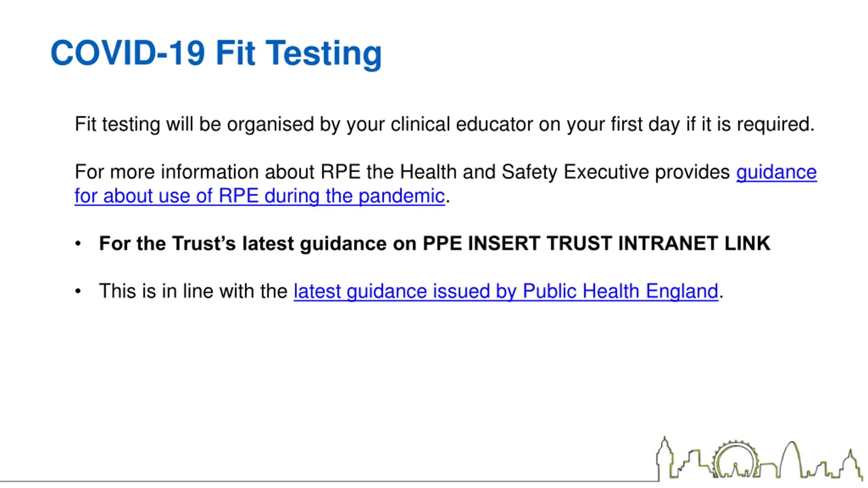Click the word 'COVID-19' in the title
This screenshot has width=868, height=488.
click(x=128, y=53)
